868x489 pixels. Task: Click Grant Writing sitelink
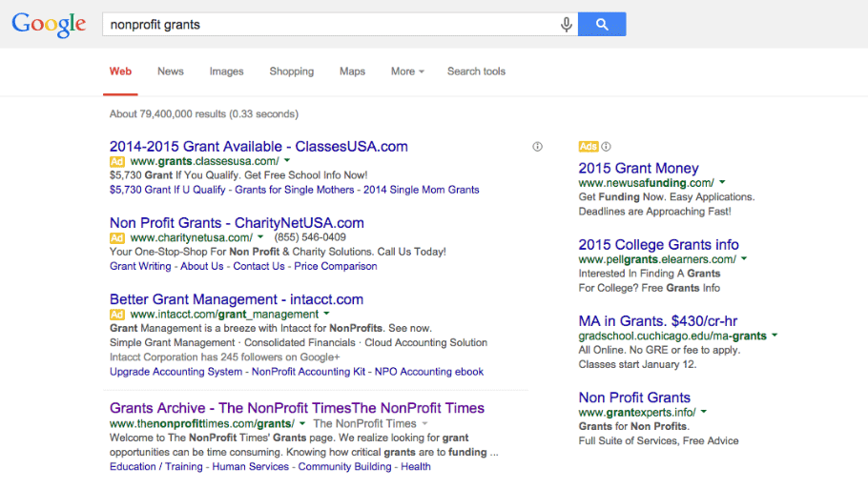coord(140,266)
